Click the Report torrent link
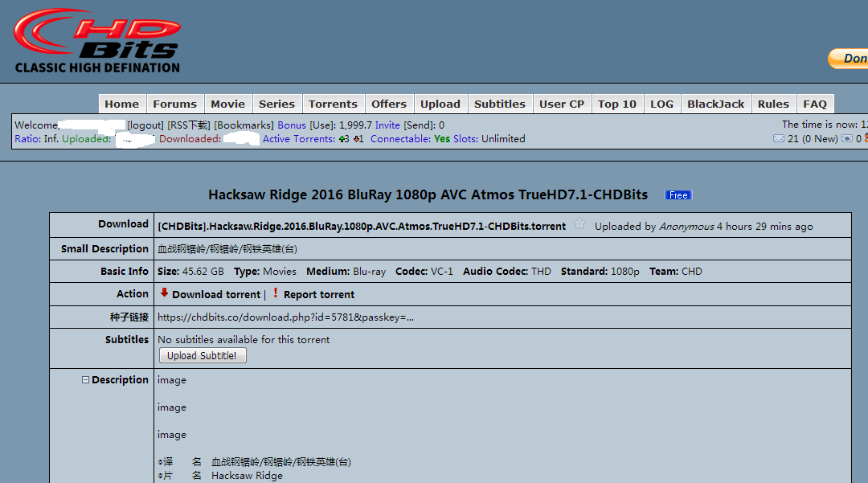Image resolution: width=868 pixels, height=483 pixels. tap(319, 295)
